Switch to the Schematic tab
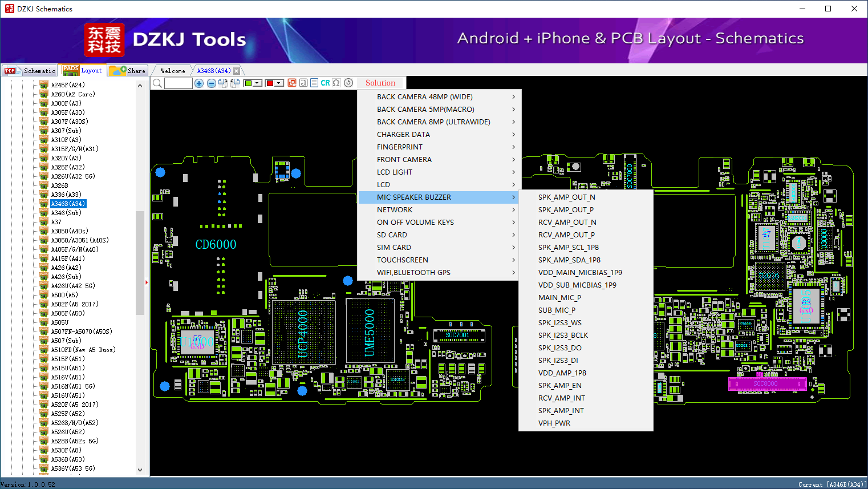This screenshot has height=489, width=868. (x=30, y=71)
